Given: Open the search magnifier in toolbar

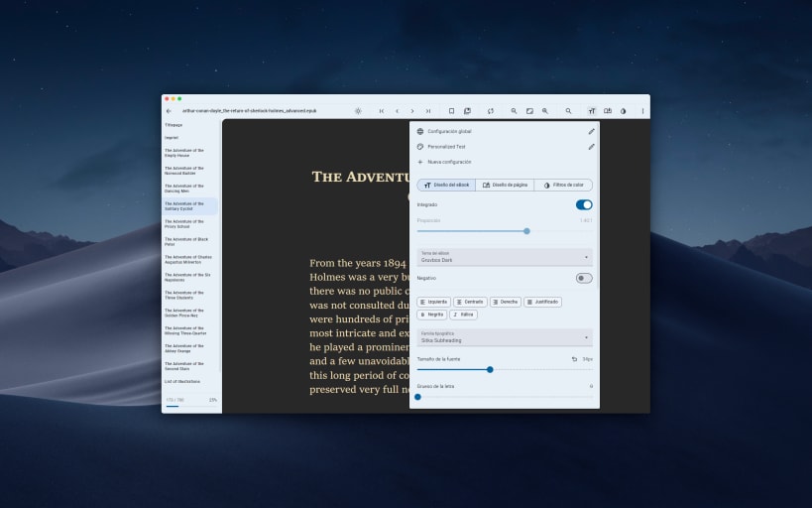Looking at the screenshot, I should pos(569,111).
